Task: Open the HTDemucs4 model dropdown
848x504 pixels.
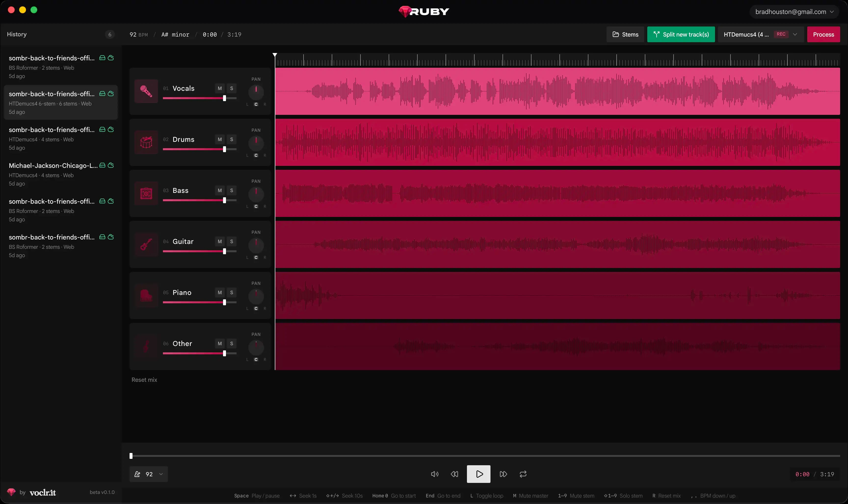Action: [761, 34]
